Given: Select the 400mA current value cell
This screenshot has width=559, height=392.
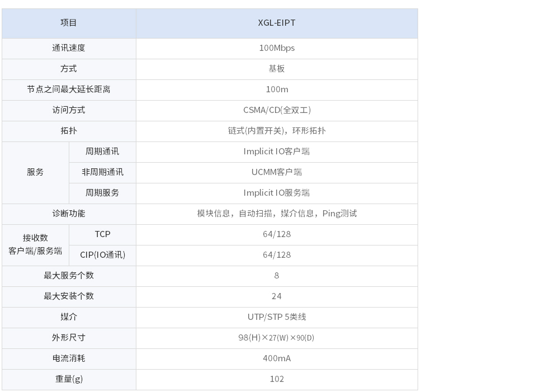Looking at the screenshot, I should tap(277, 358).
